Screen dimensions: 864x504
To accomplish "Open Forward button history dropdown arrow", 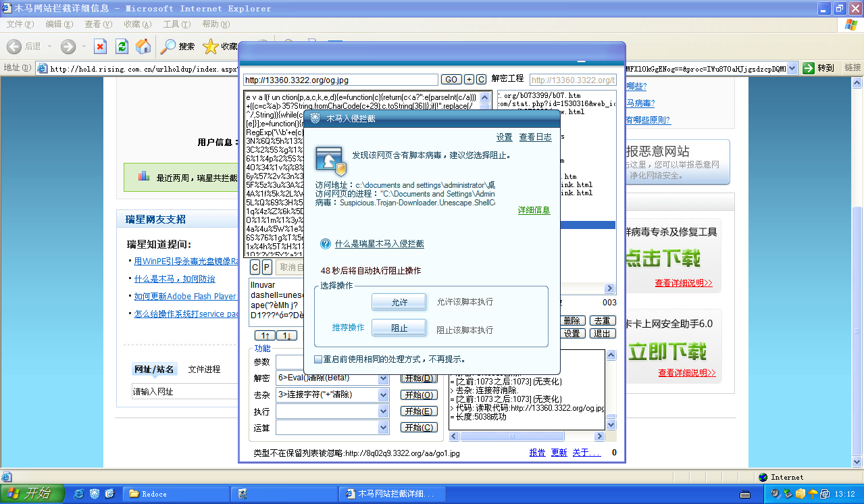I will [84, 47].
